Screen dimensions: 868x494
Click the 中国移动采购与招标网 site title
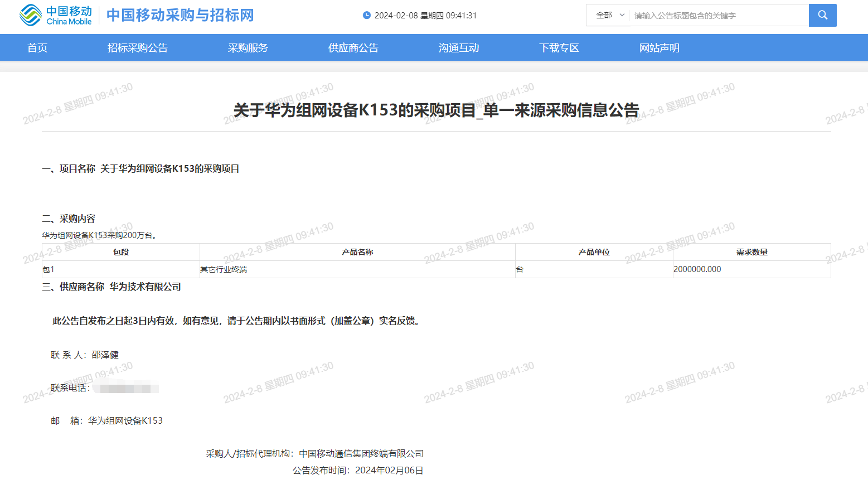[x=180, y=15]
